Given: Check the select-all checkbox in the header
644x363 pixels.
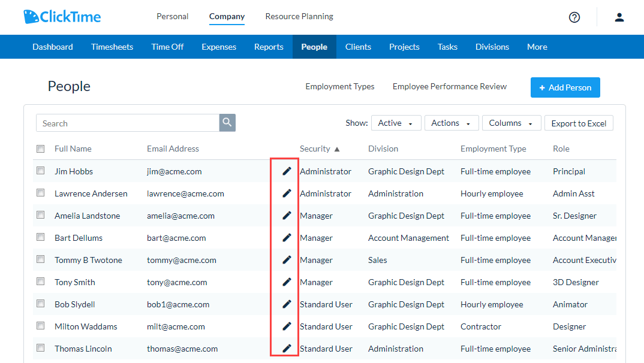Looking at the screenshot, I should click(x=40, y=148).
